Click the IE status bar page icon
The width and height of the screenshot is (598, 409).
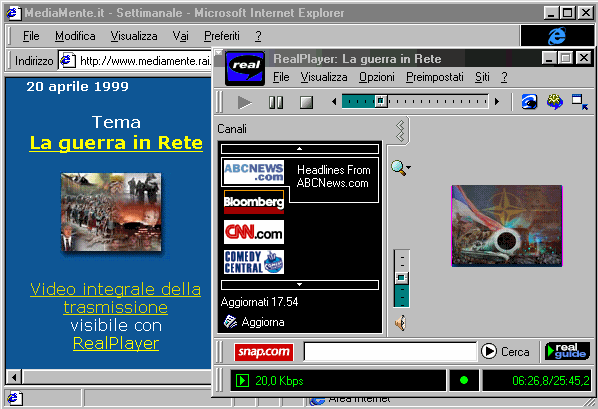[14, 398]
